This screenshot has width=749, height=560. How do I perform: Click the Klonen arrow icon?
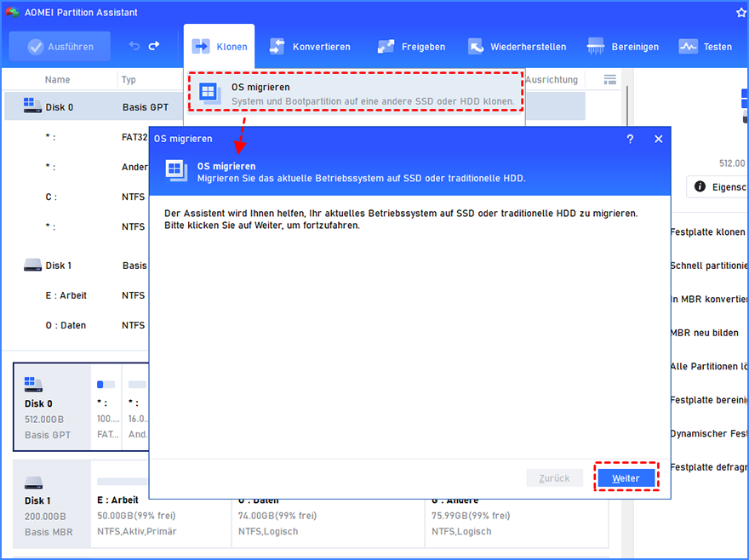[x=201, y=46]
